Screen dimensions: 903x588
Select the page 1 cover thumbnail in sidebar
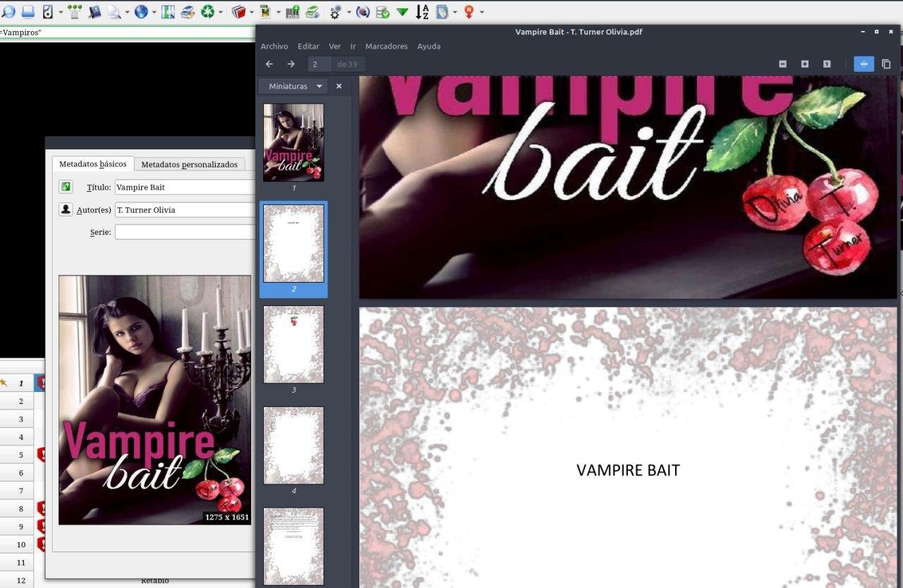293,142
